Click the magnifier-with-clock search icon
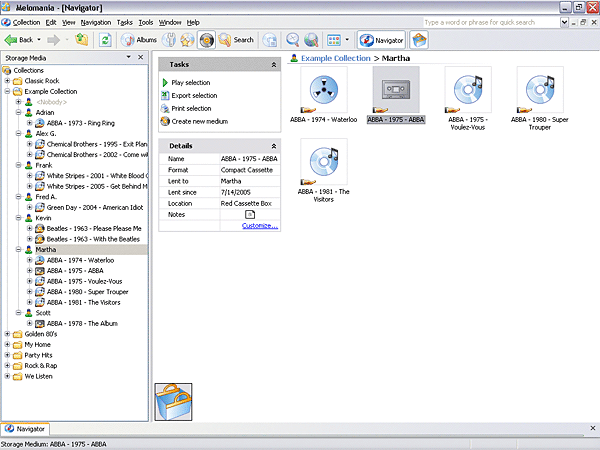The image size is (600, 450). [293, 40]
